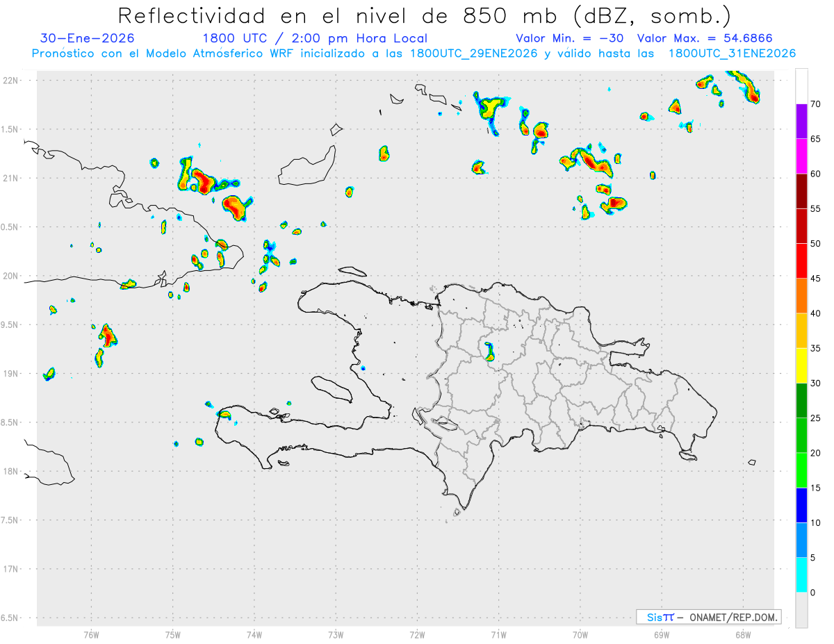Pick the dark green 25–30 dBZ legend swatch
The height and width of the screenshot is (644, 834).
click(801, 400)
